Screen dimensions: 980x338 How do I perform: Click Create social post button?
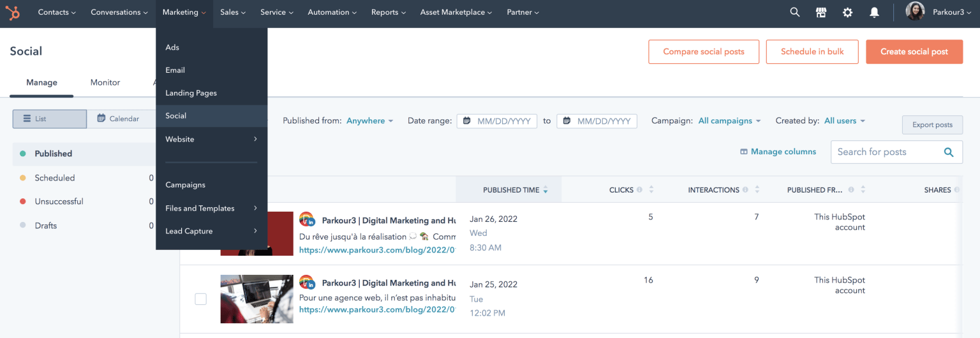click(x=914, y=52)
